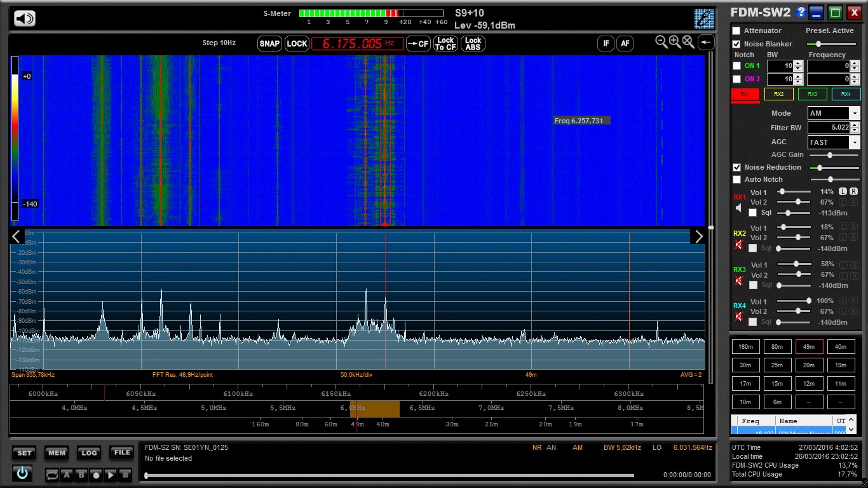Mute audio with the speaker icon
This screenshot has width=868, height=488.
pyautogui.click(x=25, y=18)
